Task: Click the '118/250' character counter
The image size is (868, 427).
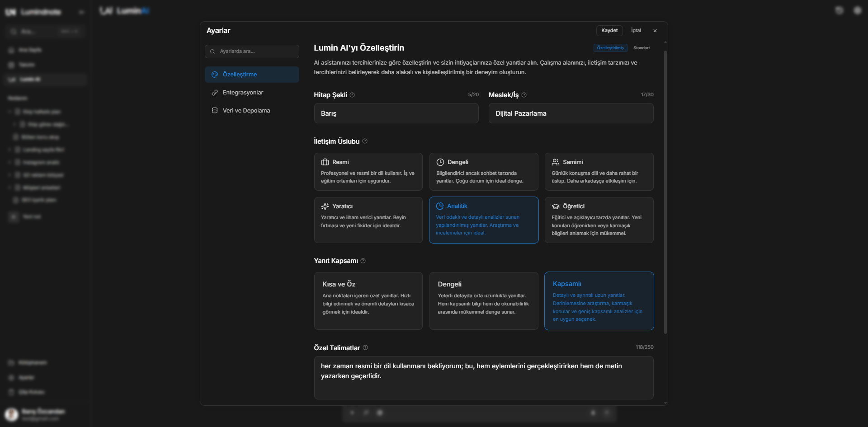Action: [x=644, y=347]
